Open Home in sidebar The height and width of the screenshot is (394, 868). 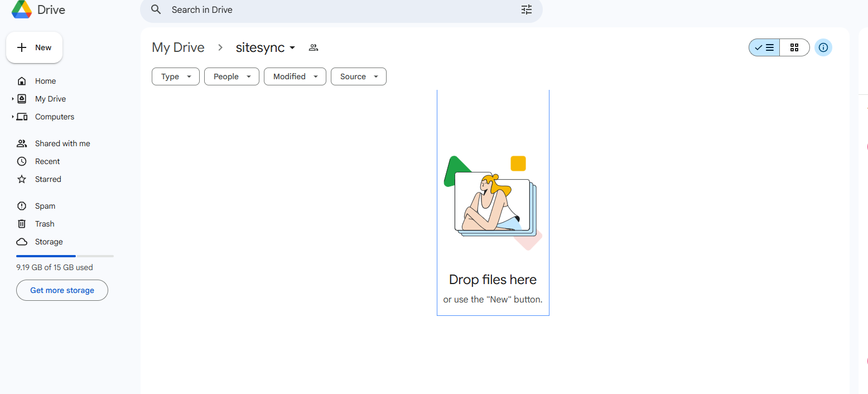[x=46, y=81]
